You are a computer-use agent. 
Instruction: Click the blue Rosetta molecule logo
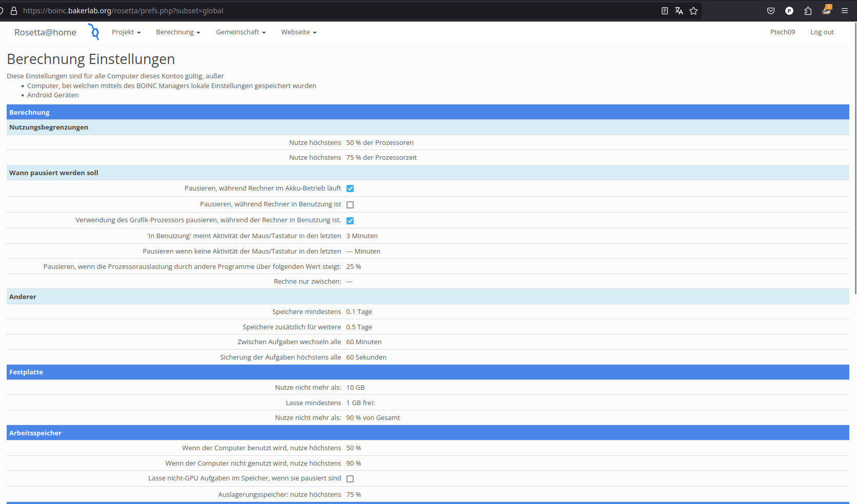pos(94,32)
